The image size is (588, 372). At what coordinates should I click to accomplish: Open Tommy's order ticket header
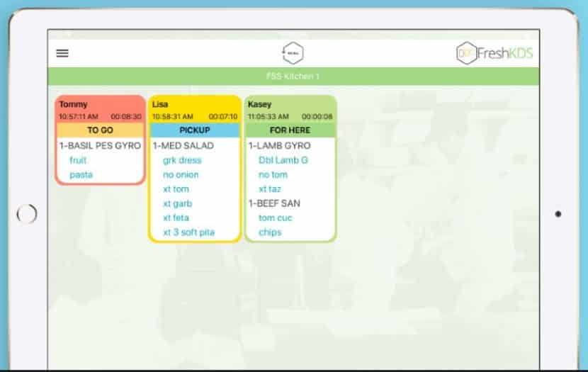pyautogui.click(x=100, y=109)
